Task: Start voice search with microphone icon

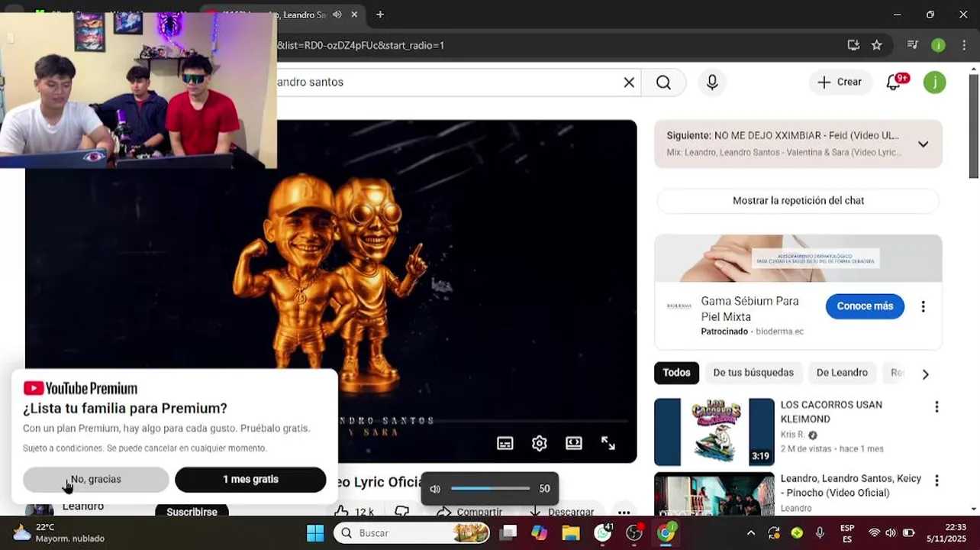Action: [712, 82]
